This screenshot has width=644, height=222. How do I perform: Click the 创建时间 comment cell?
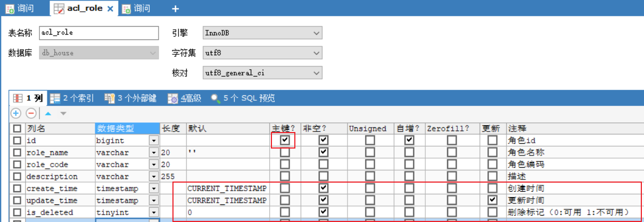coord(574,188)
